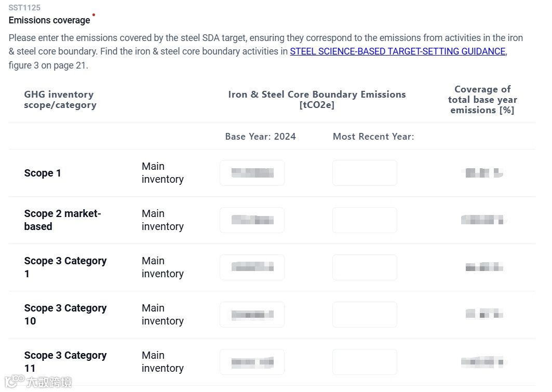Select the Scope 3 Category 1 most recent year field

(x=365, y=267)
